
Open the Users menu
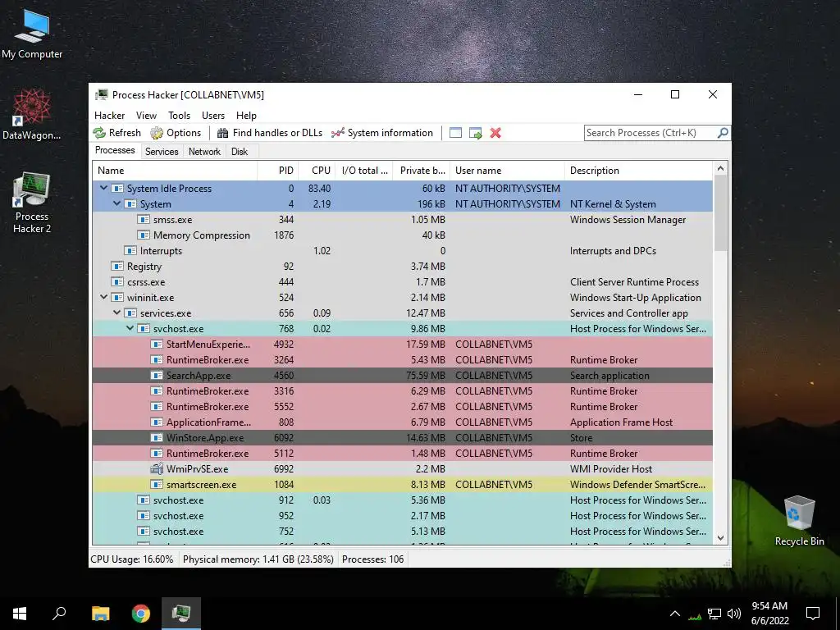tap(213, 115)
